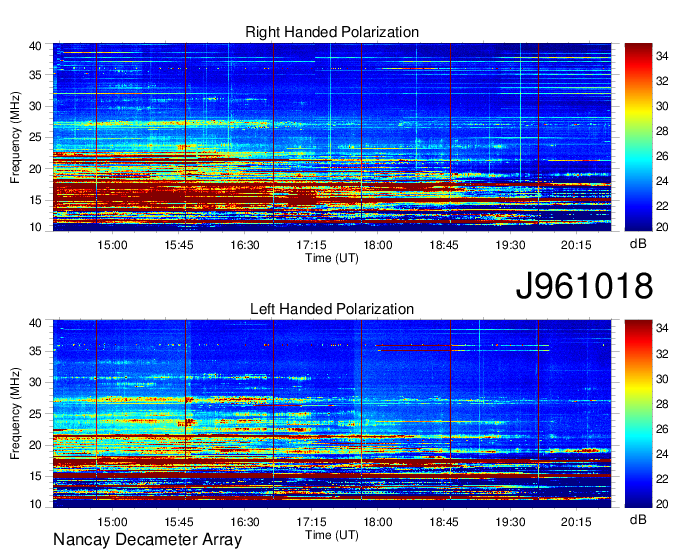Click the Left Handed plot's dB color bar
This screenshot has width=680, height=552.
pos(638,414)
